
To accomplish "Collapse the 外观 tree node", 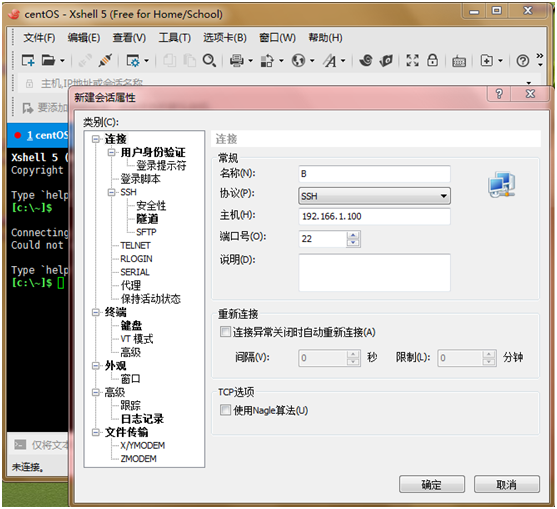I will [x=96, y=365].
